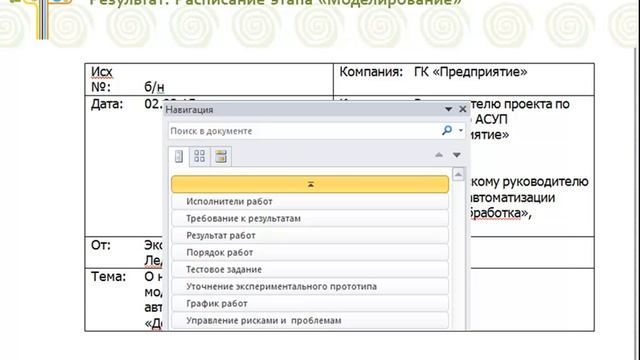This screenshot has width=640, height=360.
Task: Click the Навигация pane title
Action: 189,110
